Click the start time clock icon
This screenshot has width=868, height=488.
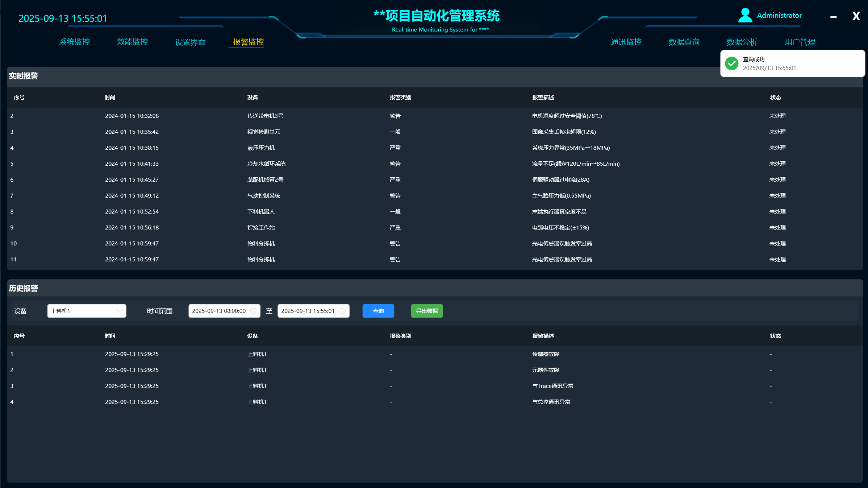253,311
